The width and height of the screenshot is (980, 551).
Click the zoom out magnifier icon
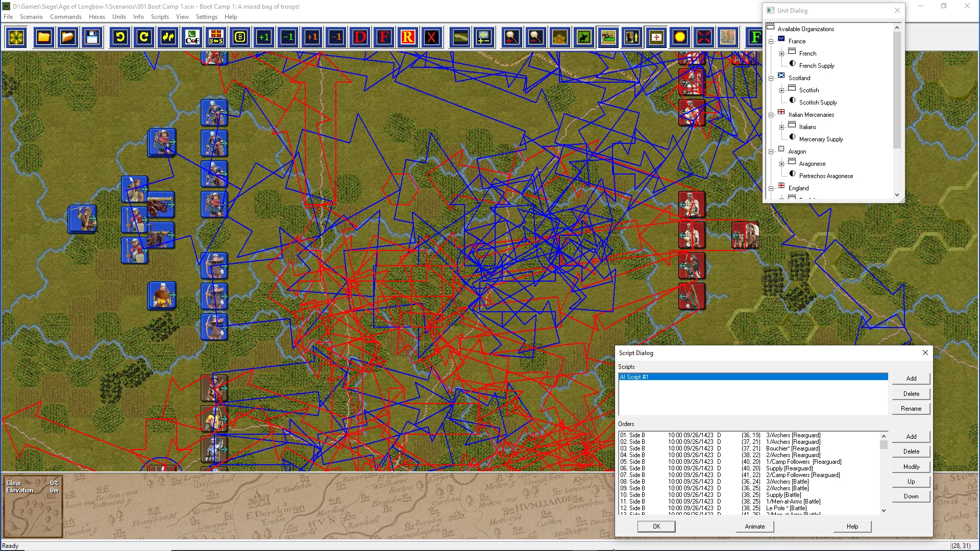tap(535, 37)
